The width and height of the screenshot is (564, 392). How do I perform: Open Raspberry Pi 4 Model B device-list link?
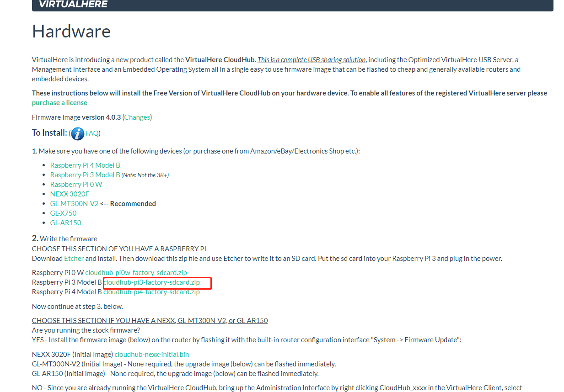click(x=85, y=165)
